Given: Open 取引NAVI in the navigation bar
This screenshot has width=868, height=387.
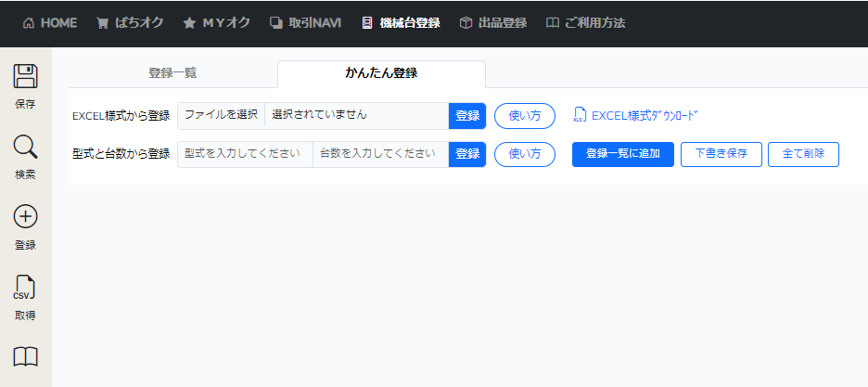Looking at the screenshot, I should tap(306, 23).
